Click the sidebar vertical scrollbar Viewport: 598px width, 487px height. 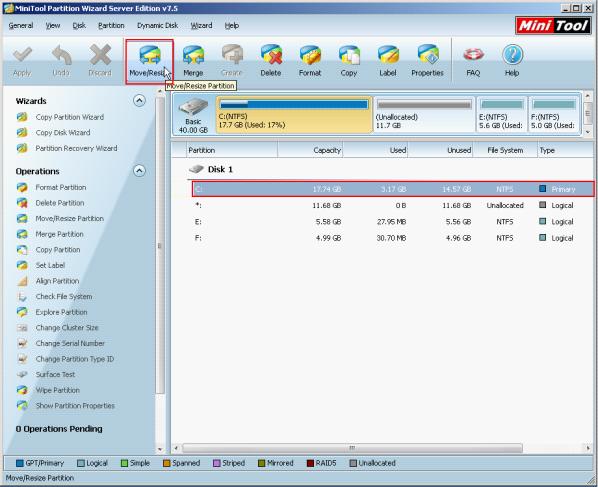[160, 246]
